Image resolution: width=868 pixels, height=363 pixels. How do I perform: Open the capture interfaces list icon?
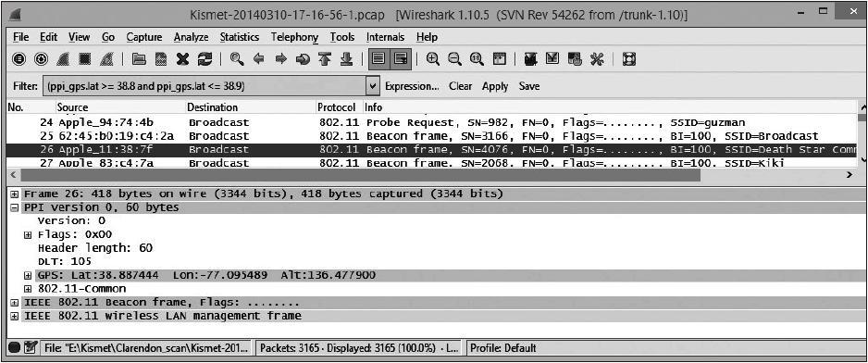(19, 59)
